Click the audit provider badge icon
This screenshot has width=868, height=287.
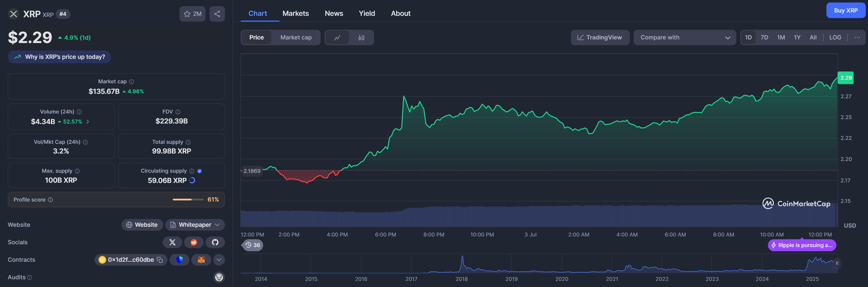(x=219, y=277)
